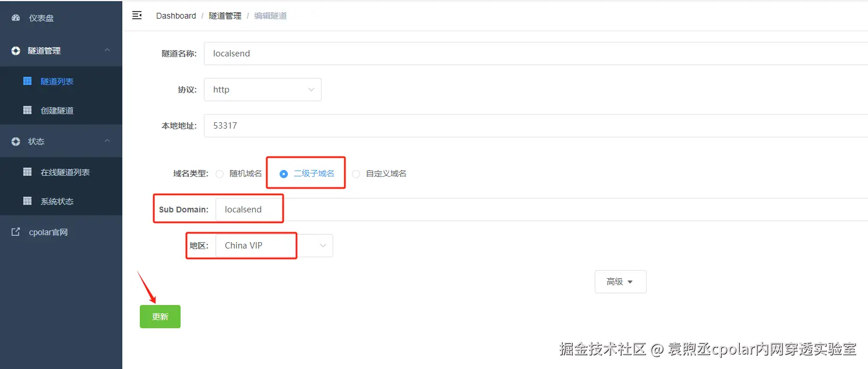Screen dimensions: 868x369
Task: Open 系统状态 in the sidebar
Action: [x=61, y=201]
